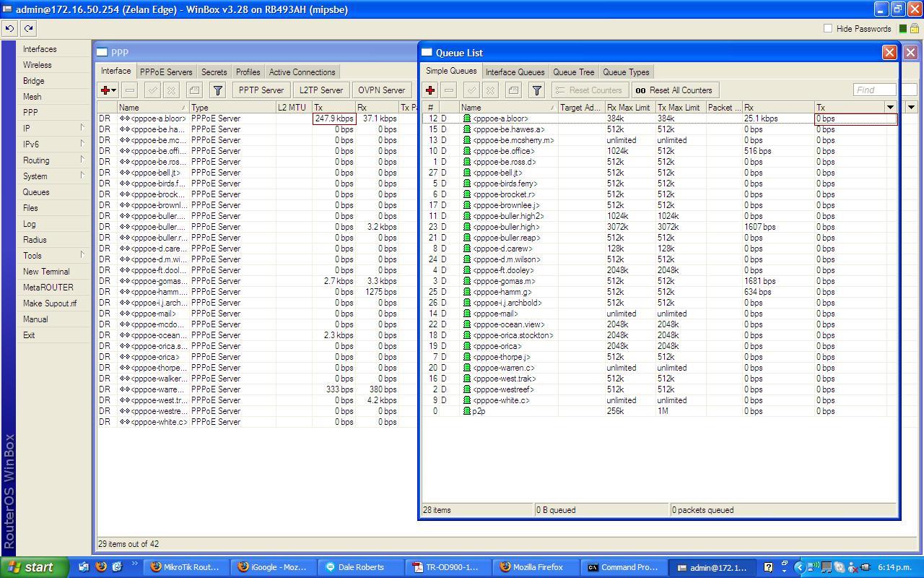Image resolution: width=924 pixels, height=578 pixels.
Task: Click the comment icon in Queue List toolbar
Action: point(513,90)
